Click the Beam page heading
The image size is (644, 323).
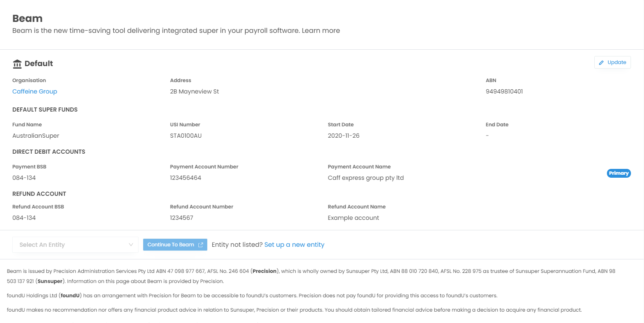point(27,19)
